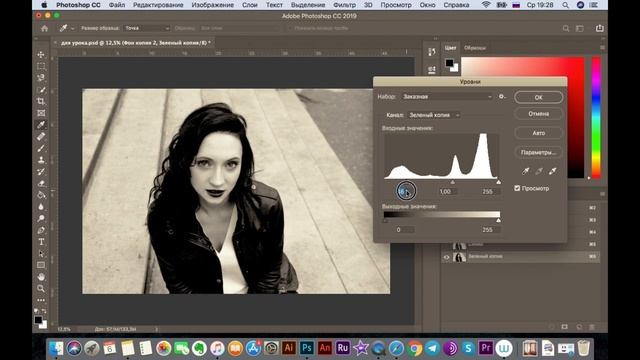Switch to the Образцы swatches tab
640x360 pixels.
475,48
